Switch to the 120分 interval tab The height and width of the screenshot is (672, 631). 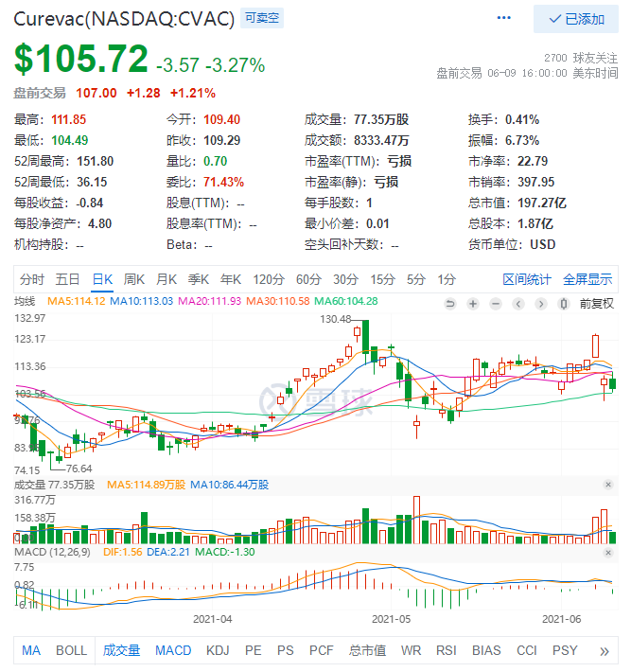269,279
